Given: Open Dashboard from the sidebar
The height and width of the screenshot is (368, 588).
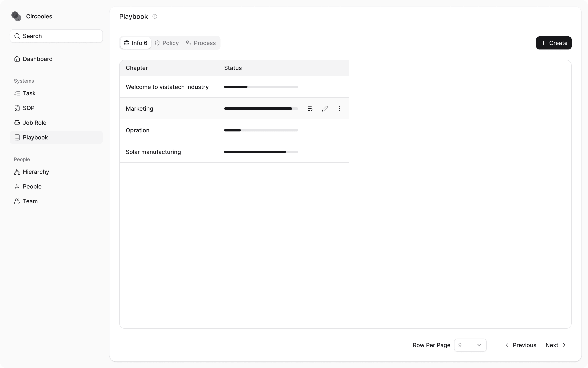Looking at the screenshot, I should tap(56, 59).
